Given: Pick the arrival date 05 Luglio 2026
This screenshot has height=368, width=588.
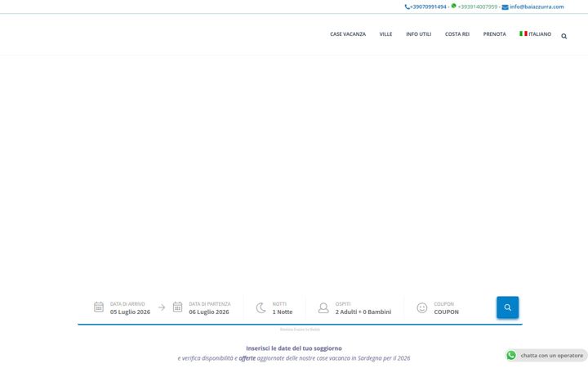Looking at the screenshot, I should (x=130, y=312).
